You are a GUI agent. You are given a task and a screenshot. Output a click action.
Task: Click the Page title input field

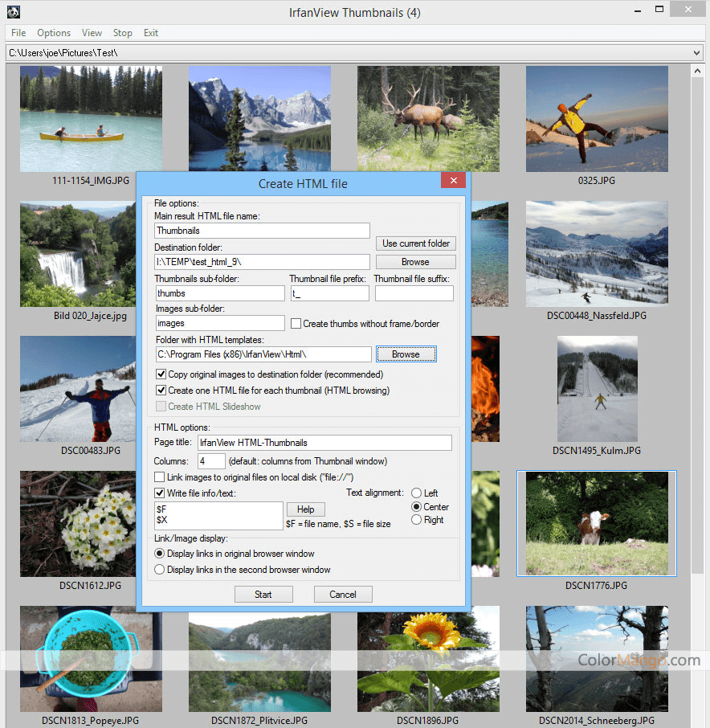click(324, 443)
